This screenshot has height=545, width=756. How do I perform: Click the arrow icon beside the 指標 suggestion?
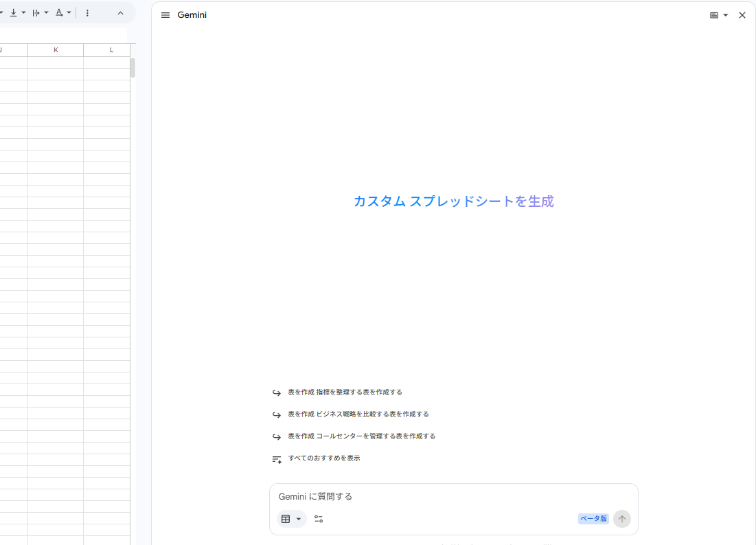point(276,393)
